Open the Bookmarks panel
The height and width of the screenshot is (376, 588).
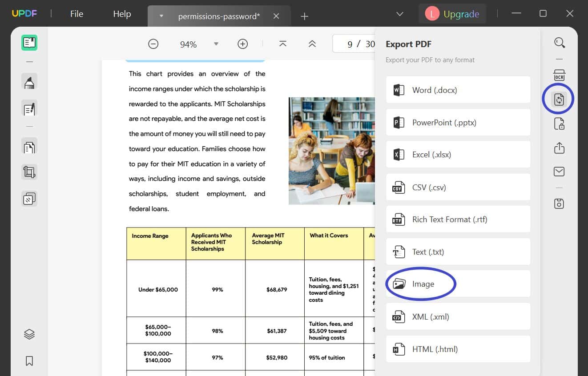29,361
